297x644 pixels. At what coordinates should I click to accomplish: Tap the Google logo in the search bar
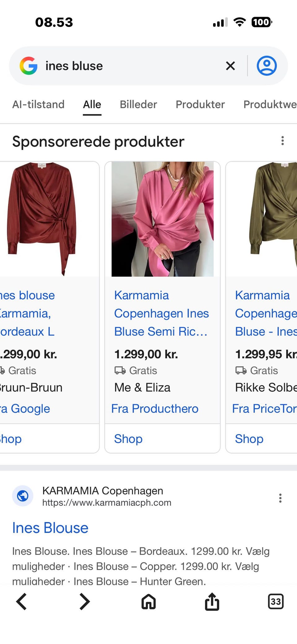click(28, 66)
